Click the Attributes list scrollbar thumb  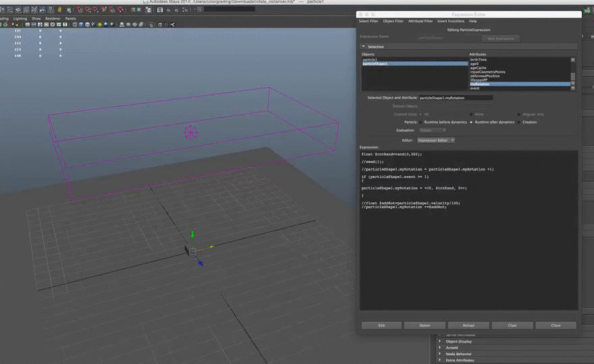point(573,76)
